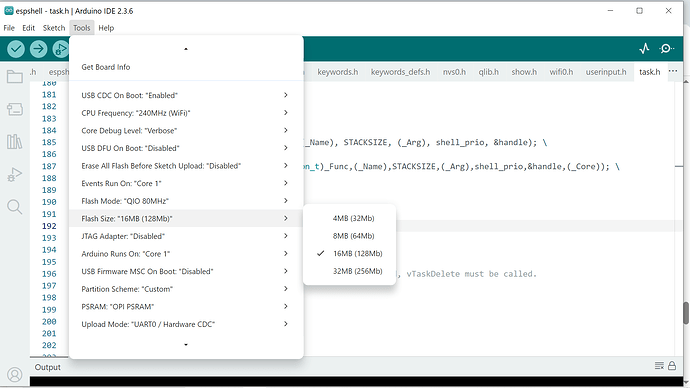Expand Erase All Flash Before Sketch Upload submenu
This screenshot has width=690, height=388.
(x=186, y=165)
